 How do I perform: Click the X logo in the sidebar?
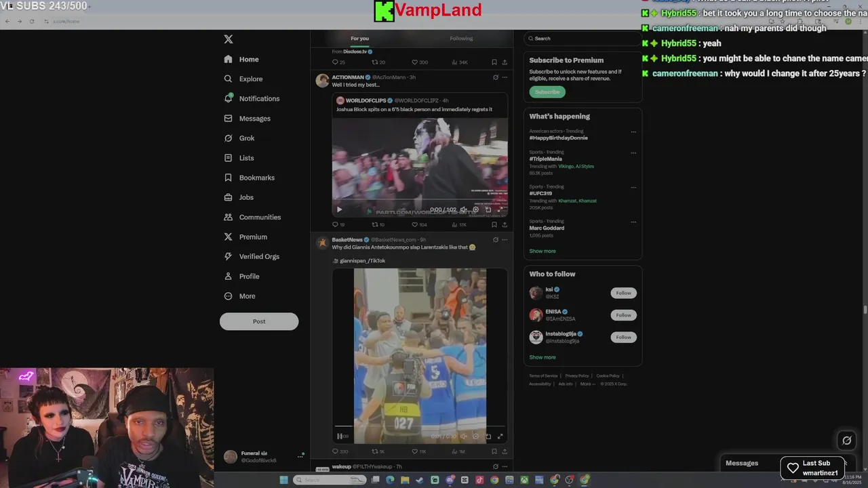(x=229, y=39)
